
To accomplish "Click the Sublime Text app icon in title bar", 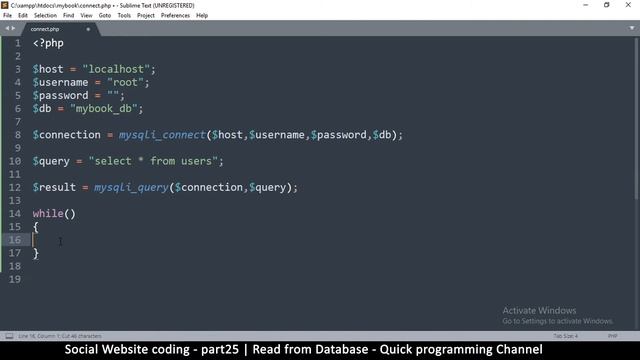I will tap(4, 5).
